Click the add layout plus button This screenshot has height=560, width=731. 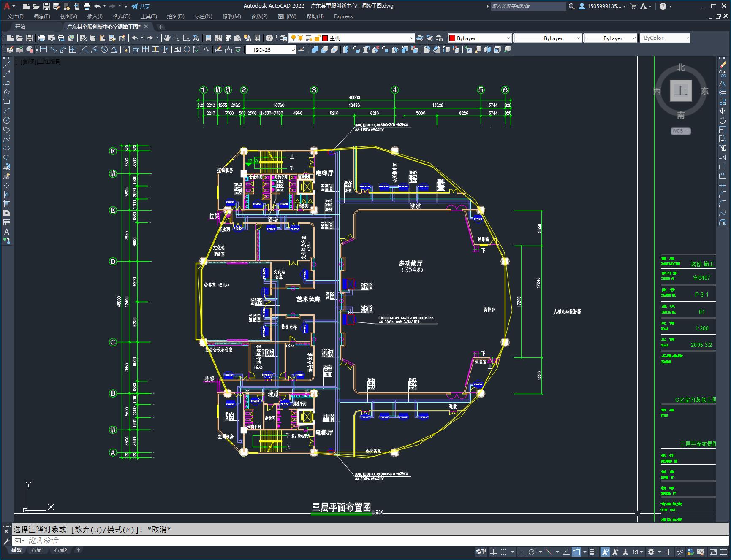(78, 550)
